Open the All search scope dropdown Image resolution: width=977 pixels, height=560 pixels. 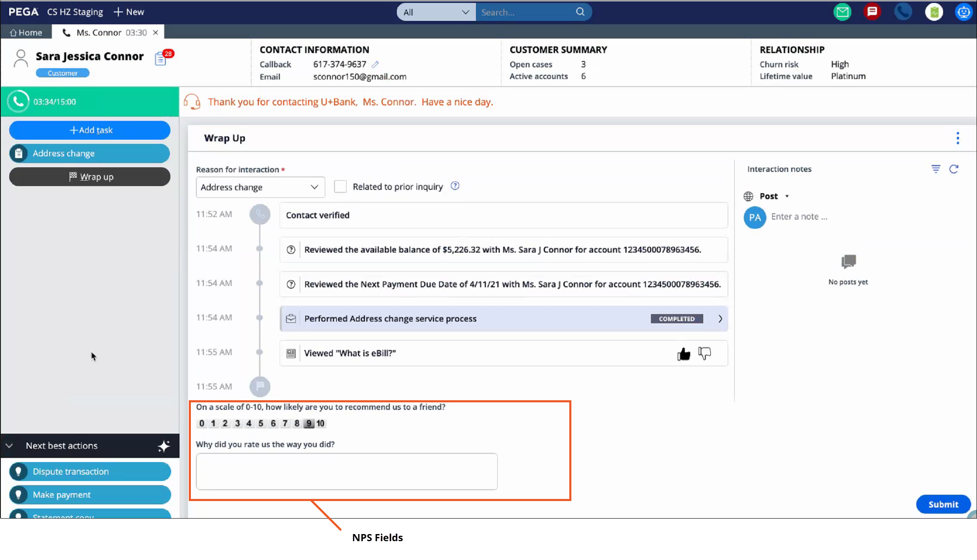[436, 12]
